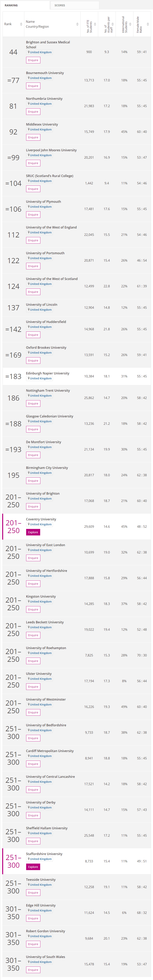Click the location pin under Coventry University
153x980 pixels.
pyautogui.click(x=29, y=524)
